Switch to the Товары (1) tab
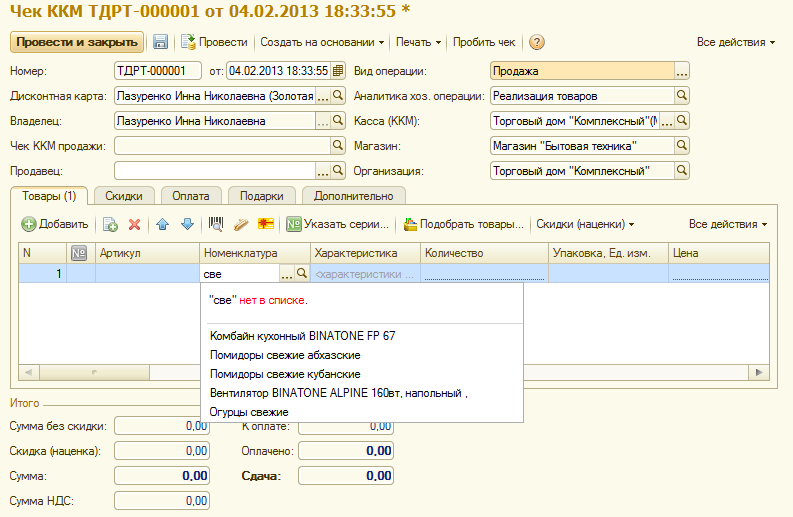 coord(49,196)
